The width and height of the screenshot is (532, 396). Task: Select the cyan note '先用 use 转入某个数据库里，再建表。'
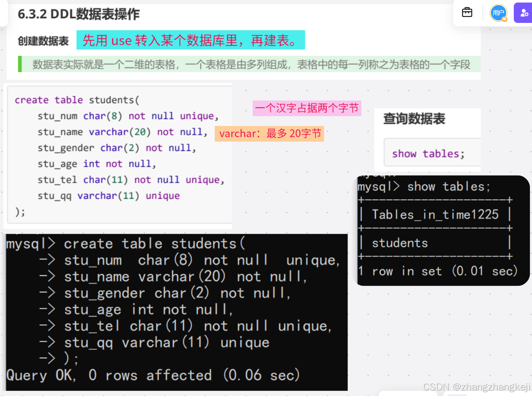pyautogui.click(x=191, y=40)
